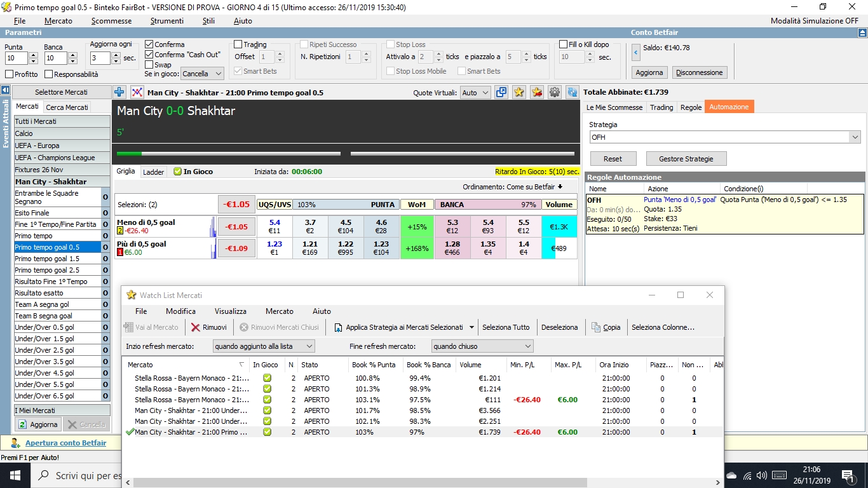Switch to the Ladder tab

153,172
